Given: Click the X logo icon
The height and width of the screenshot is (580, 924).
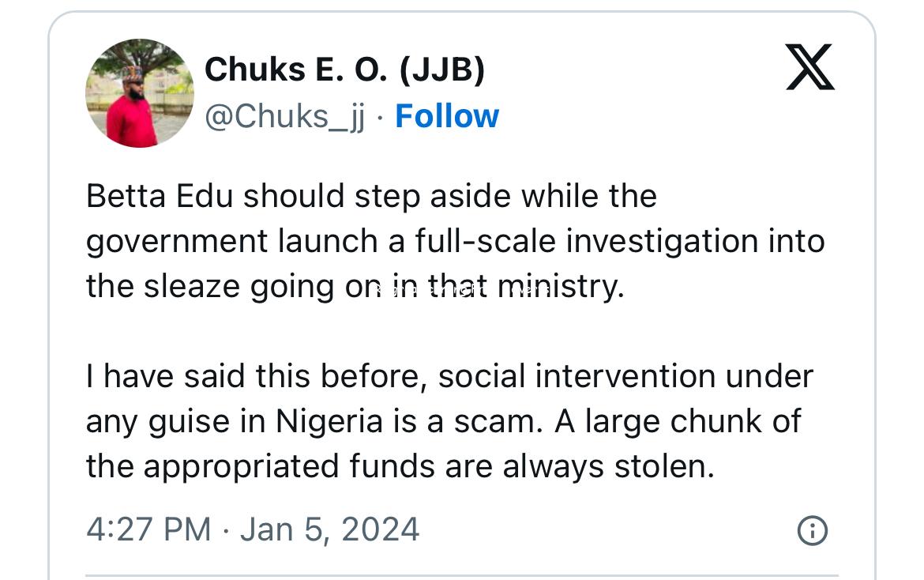Looking at the screenshot, I should click(810, 67).
